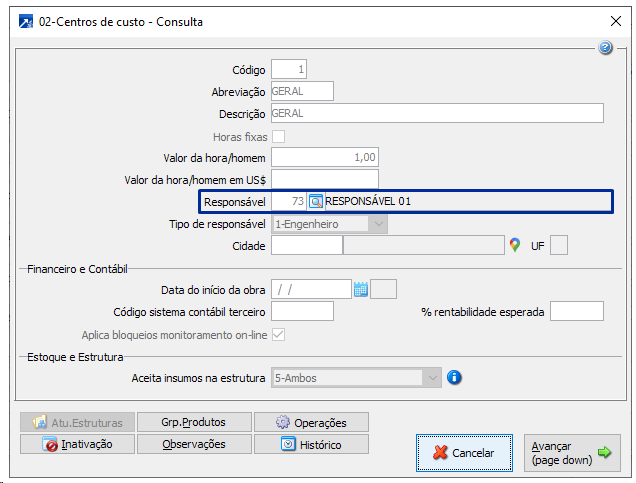Click the blue info icon beside Aceita insumos
This screenshot has width=636, height=483.
point(454,378)
